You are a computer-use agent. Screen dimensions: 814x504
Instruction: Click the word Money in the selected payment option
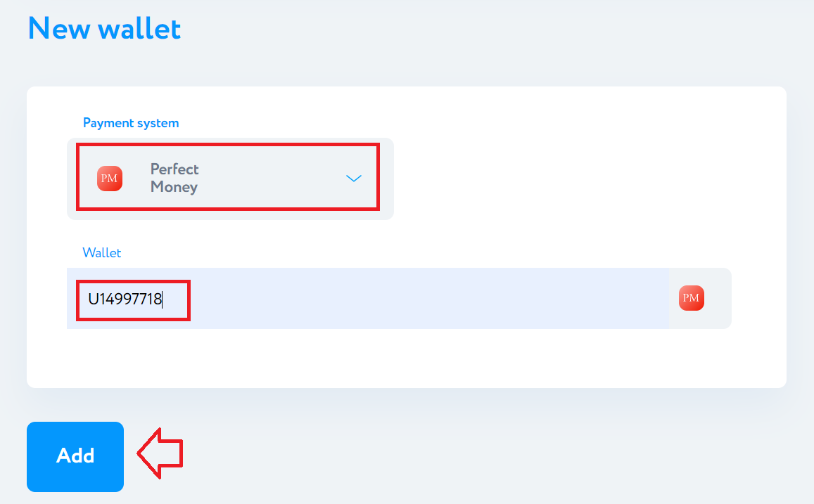pos(174,187)
